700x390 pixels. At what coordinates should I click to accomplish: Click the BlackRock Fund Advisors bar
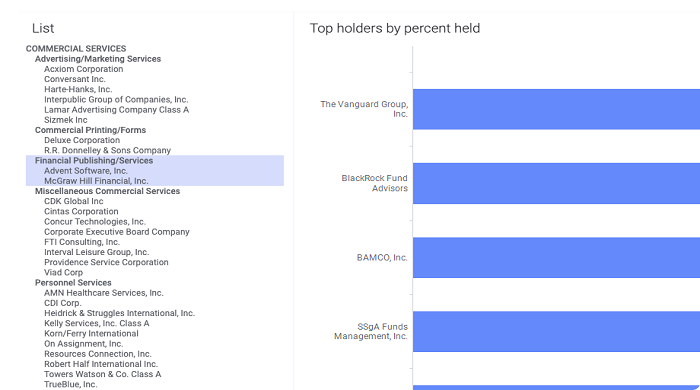pyautogui.click(x=556, y=183)
